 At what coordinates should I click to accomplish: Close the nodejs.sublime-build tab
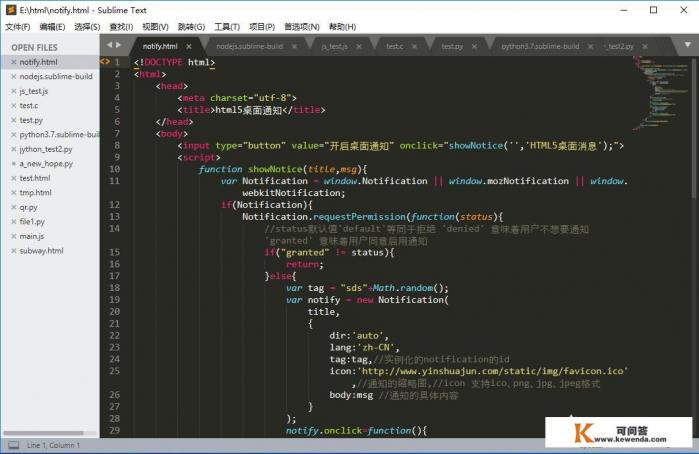(x=294, y=46)
